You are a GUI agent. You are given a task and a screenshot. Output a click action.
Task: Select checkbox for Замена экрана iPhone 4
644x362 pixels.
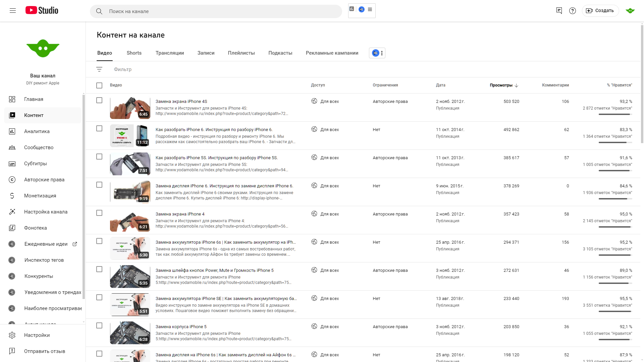coord(99,213)
